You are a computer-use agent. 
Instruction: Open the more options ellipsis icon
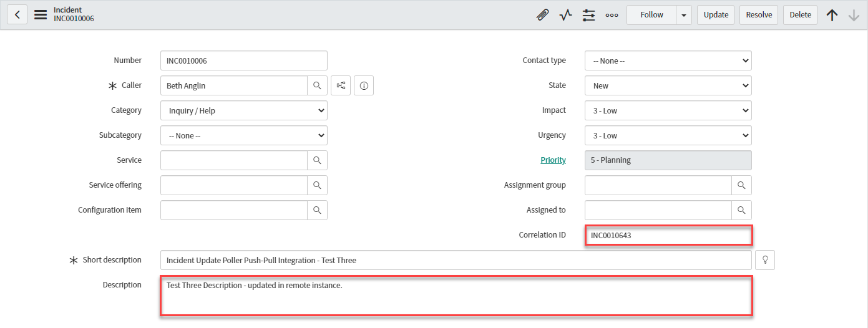[612, 15]
